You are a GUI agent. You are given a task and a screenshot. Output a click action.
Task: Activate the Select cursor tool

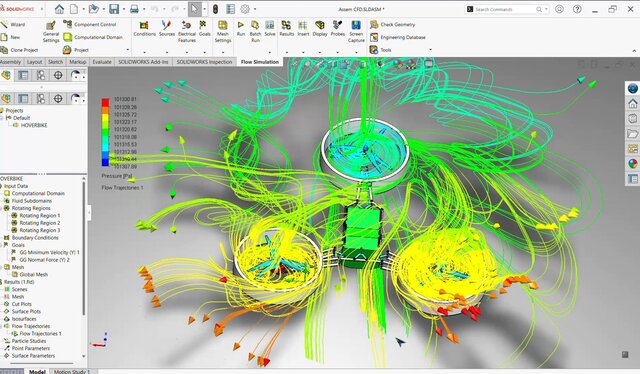click(195, 9)
